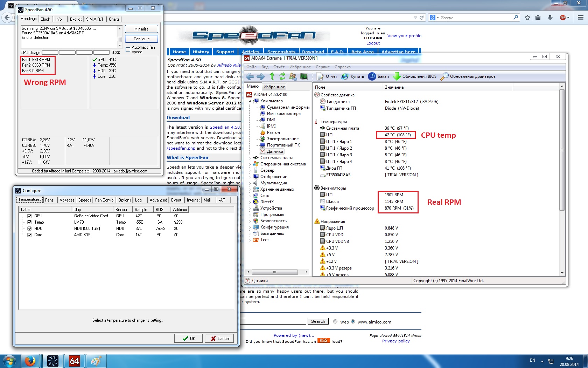
Task: Click the SpeedFan Minimize button
Action: coord(141,29)
